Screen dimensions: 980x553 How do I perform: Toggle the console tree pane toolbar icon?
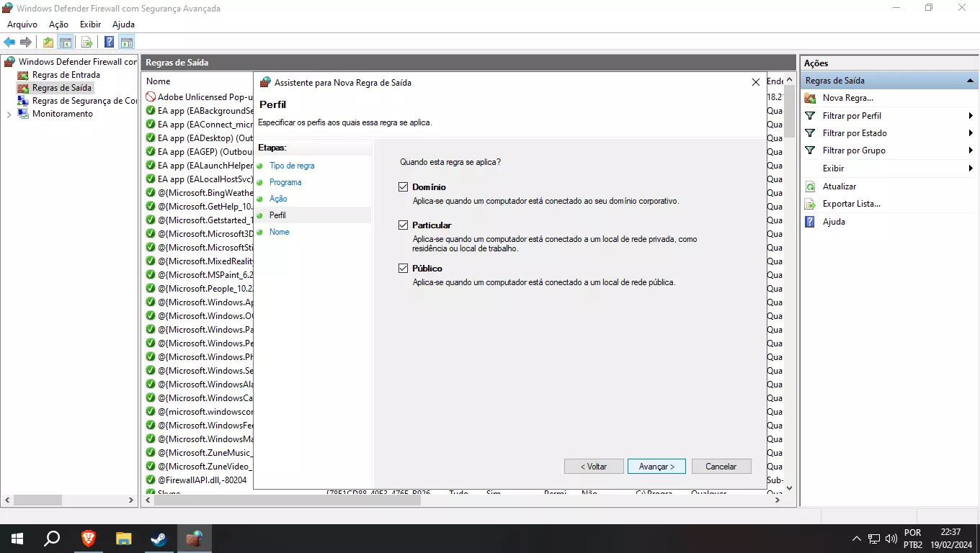click(65, 42)
